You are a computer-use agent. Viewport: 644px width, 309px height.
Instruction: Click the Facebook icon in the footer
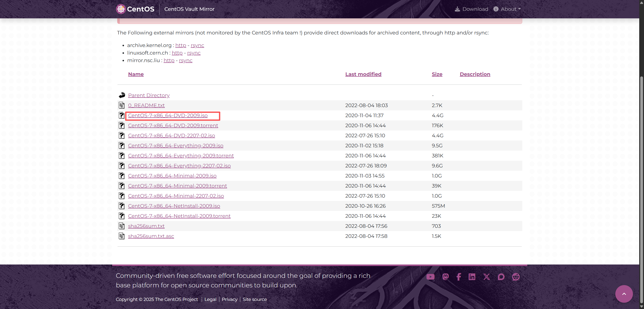tap(459, 277)
